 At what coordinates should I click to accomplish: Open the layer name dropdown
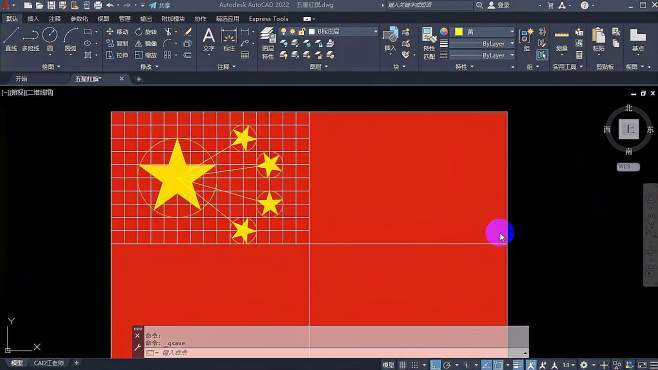tap(343, 32)
